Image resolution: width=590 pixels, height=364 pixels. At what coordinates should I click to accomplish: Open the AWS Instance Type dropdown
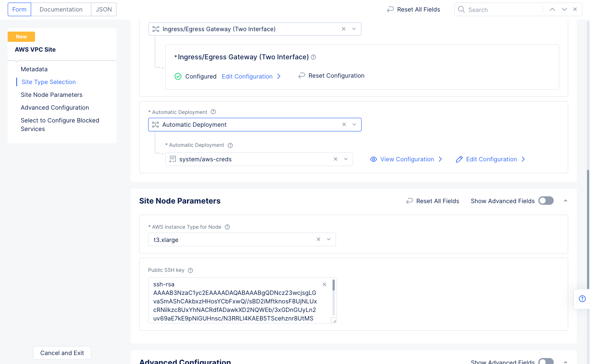tap(329, 239)
